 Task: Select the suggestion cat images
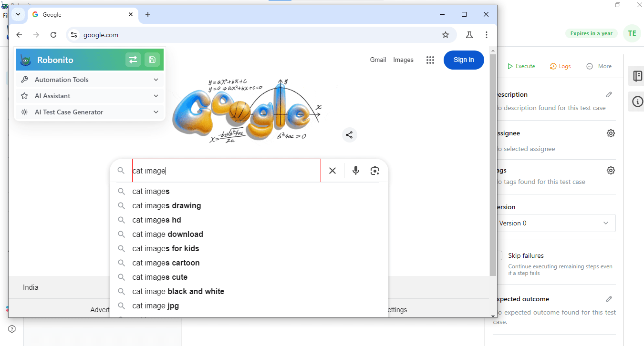point(249,192)
